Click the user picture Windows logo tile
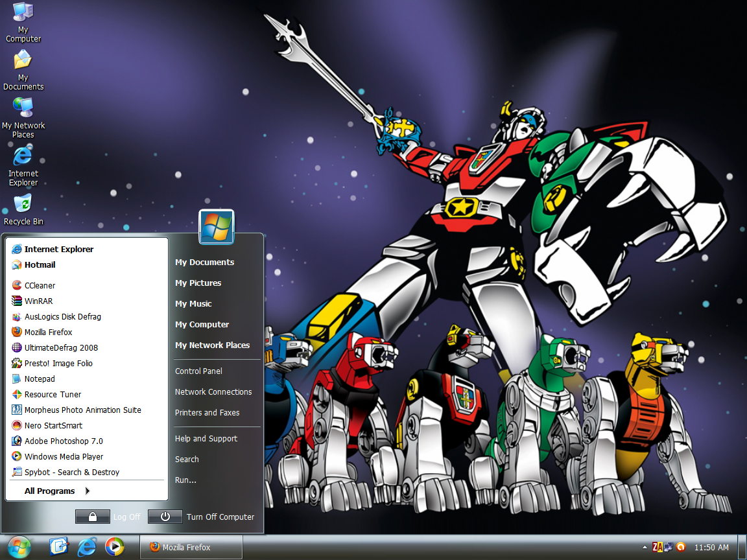 217,227
